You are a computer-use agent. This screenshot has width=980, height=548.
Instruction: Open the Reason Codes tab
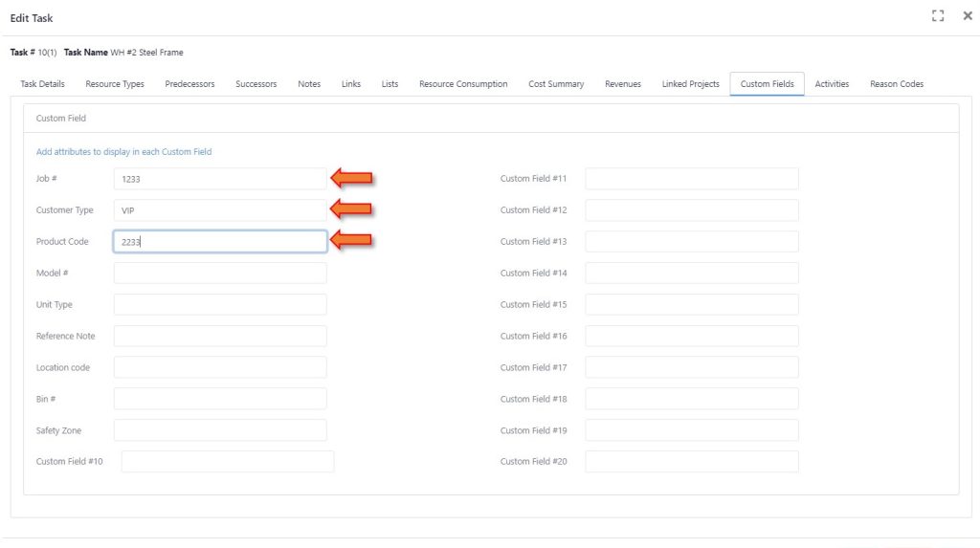896,84
